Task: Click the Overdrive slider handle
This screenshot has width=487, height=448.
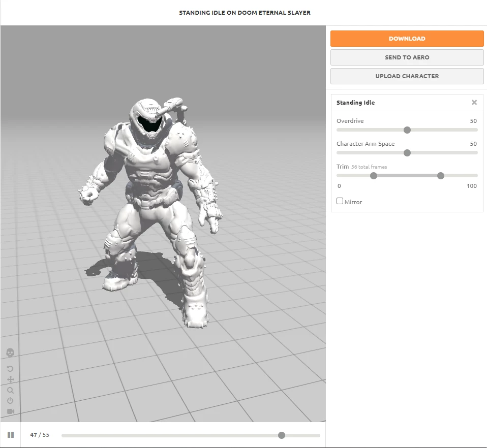Action: (x=407, y=130)
